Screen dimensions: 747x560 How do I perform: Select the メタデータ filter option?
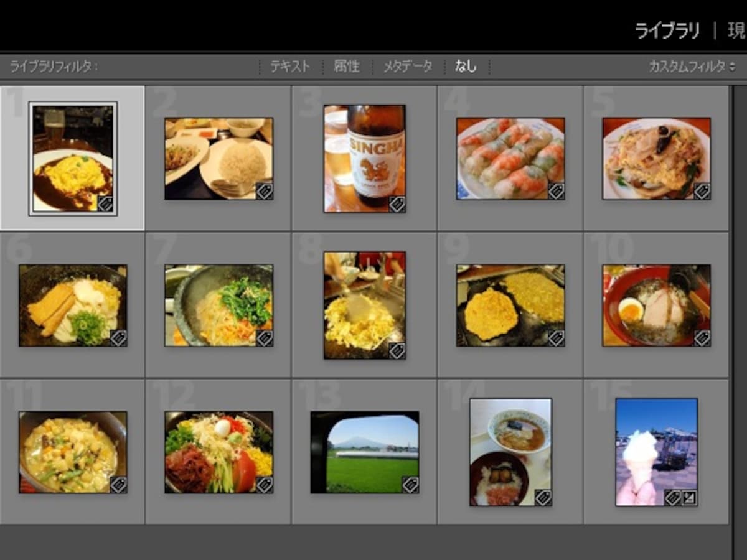point(408,66)
